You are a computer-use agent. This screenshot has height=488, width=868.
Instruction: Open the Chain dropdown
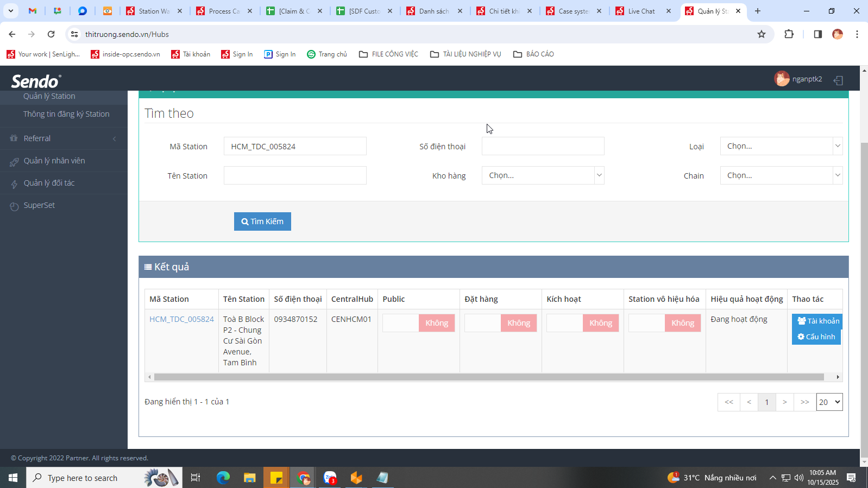point(781,175)
